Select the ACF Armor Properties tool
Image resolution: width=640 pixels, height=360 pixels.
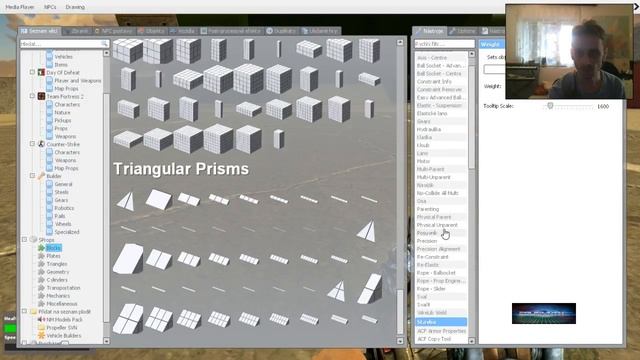point(441,331)
